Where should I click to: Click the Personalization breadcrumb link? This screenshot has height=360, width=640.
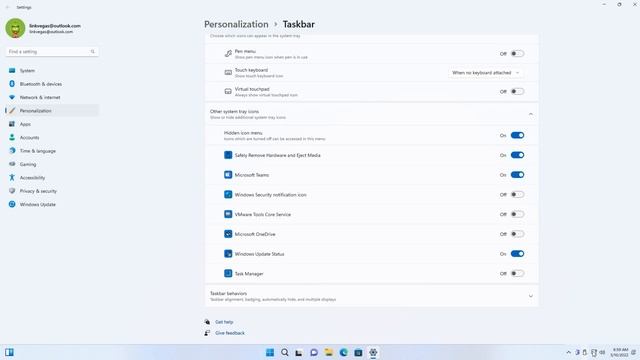[x=236, y=24]
